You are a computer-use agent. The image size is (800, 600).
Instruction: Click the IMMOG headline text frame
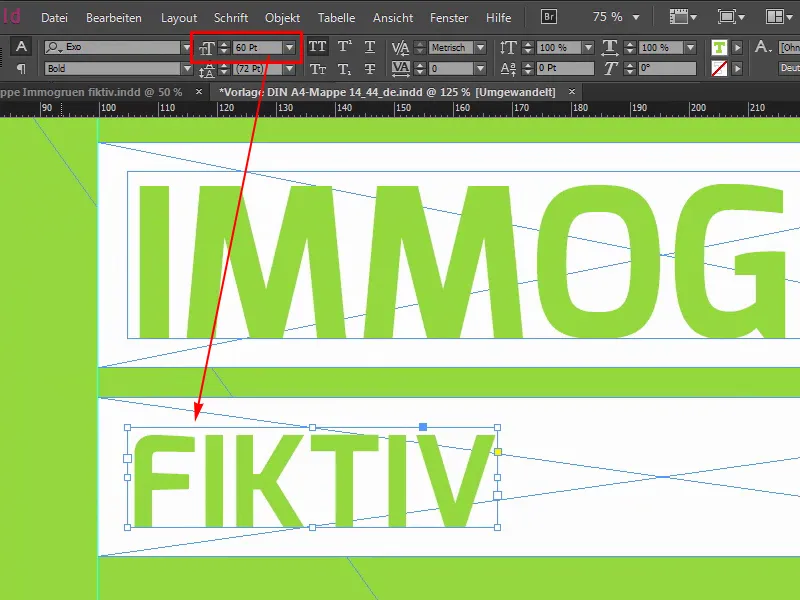coord(463,255)
